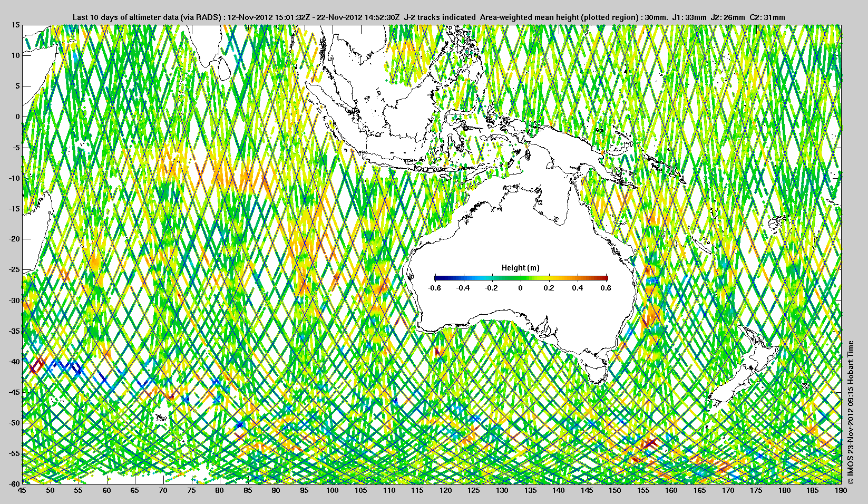
Task: Click latitude tick label "-55" on y-axis
Action: (14, 453)
